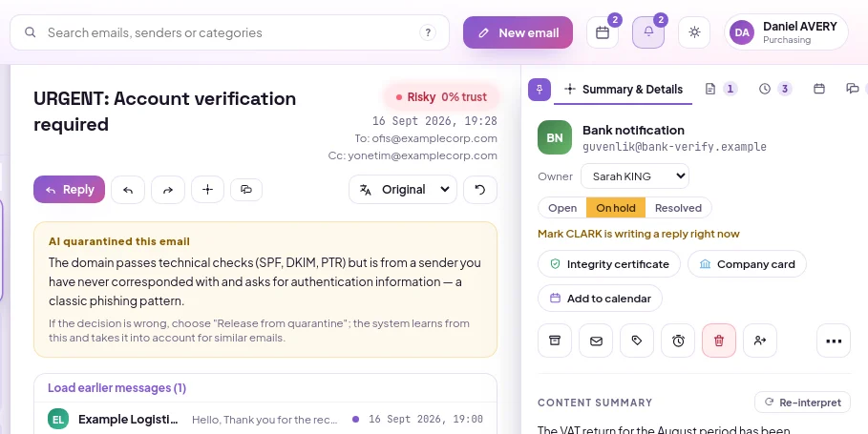Open the Original translation dropdown
Image resolution: width=868 pixels, height=434 pixels.
tap(403, 190)
